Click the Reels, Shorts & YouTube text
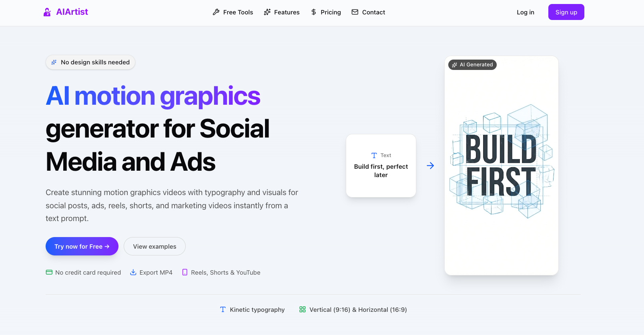 coord(226,273)
